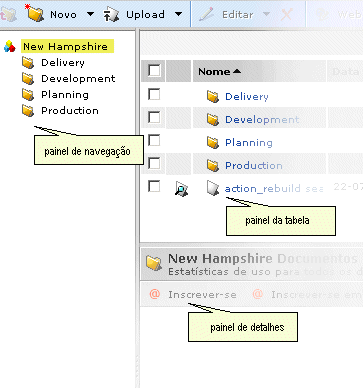Open the Production folder link in table

[x=254, y=165]
